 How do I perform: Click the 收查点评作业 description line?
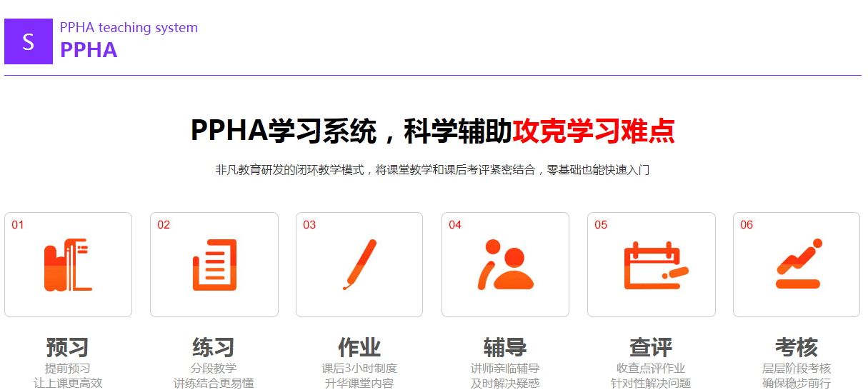651,369
